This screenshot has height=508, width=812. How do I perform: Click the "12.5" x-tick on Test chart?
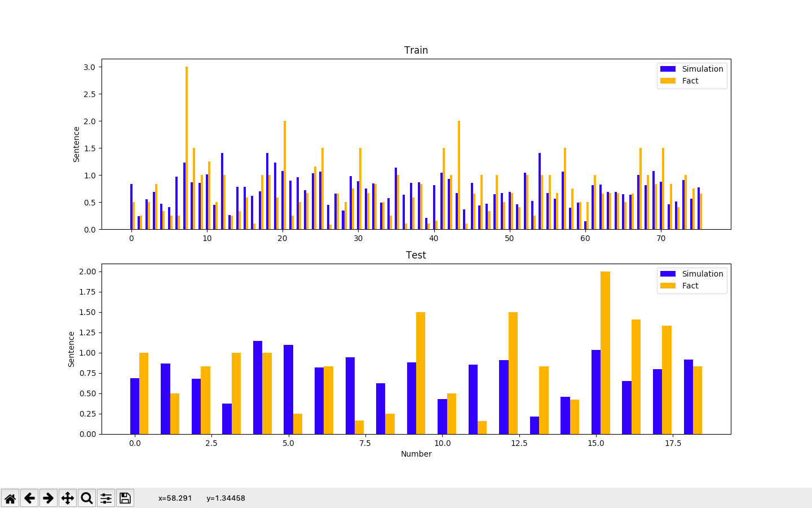pos(519,443)
